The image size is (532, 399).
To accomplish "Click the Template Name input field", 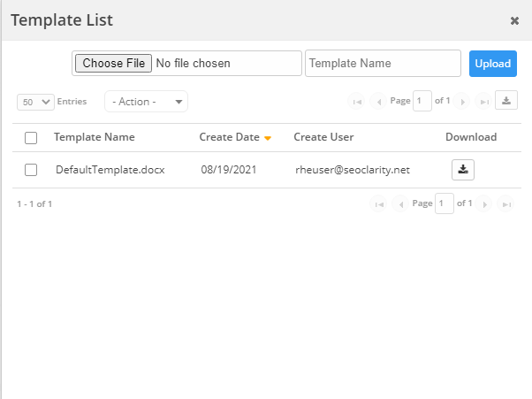I will point(383,64).
